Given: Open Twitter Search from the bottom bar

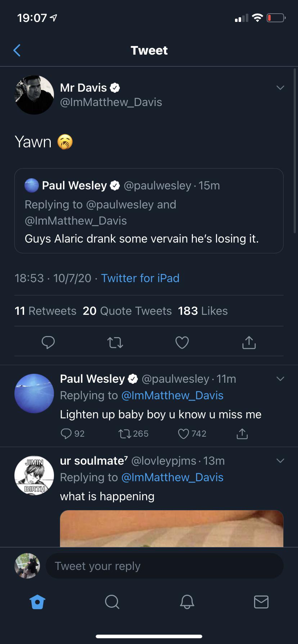Looking at the screenshot, I should 112,602.
